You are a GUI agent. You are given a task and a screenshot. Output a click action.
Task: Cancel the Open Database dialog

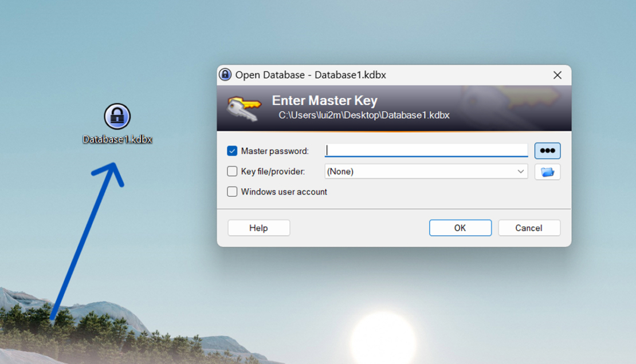529,227
